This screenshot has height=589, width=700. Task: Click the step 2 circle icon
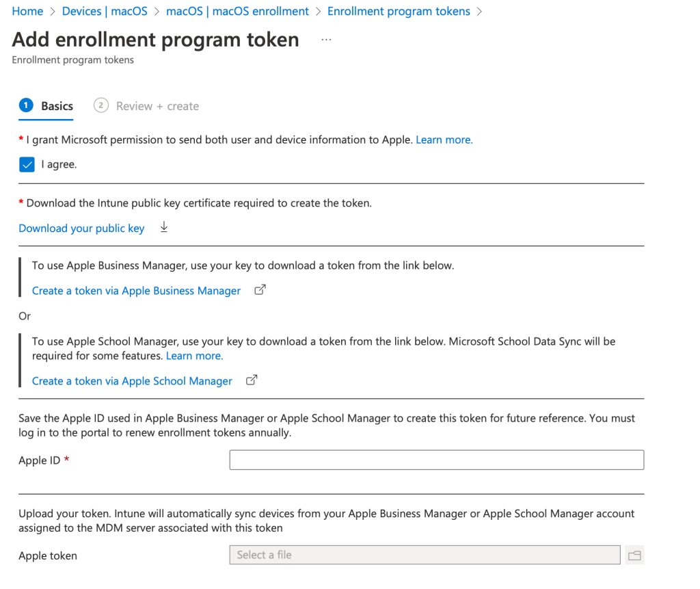(101, 105)
